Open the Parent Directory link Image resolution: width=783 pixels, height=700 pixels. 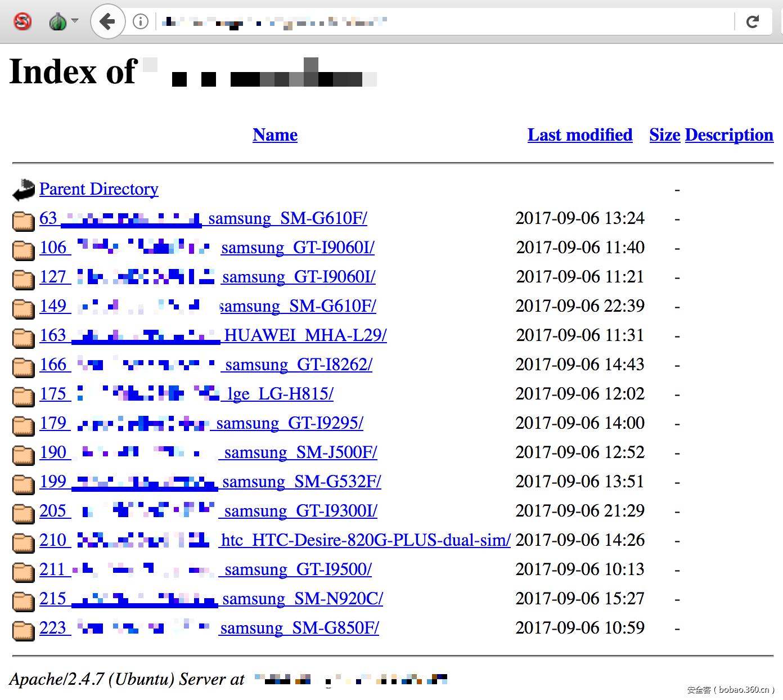click(99, 189)
